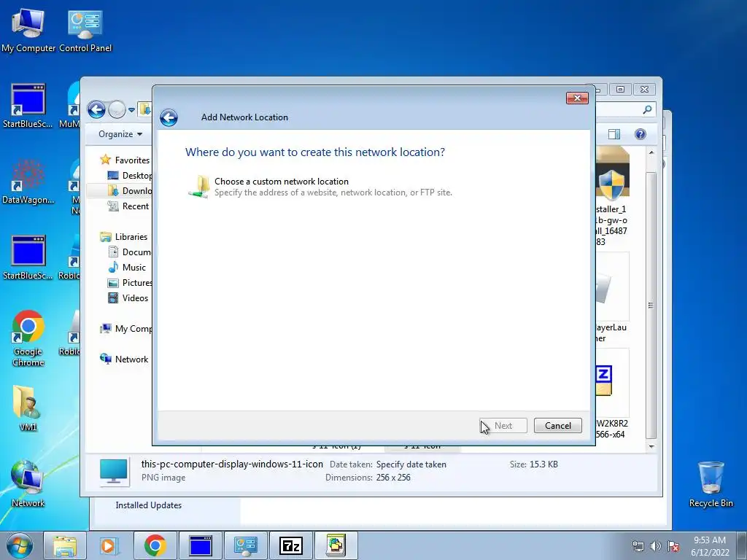Screen dimensions: 747x560
Task: Click Installed Updates link in back window
Action: (x=148, y=505)
